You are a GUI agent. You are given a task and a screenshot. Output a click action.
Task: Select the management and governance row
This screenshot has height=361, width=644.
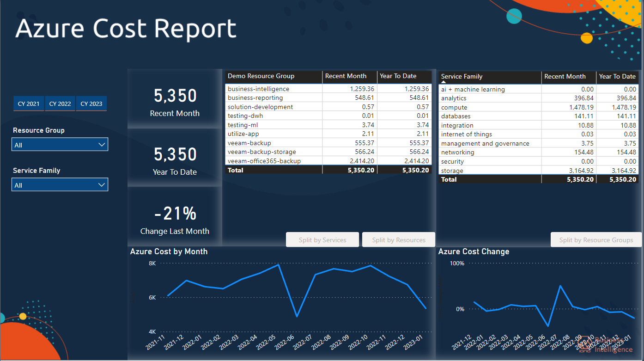[x=538, y=143]
